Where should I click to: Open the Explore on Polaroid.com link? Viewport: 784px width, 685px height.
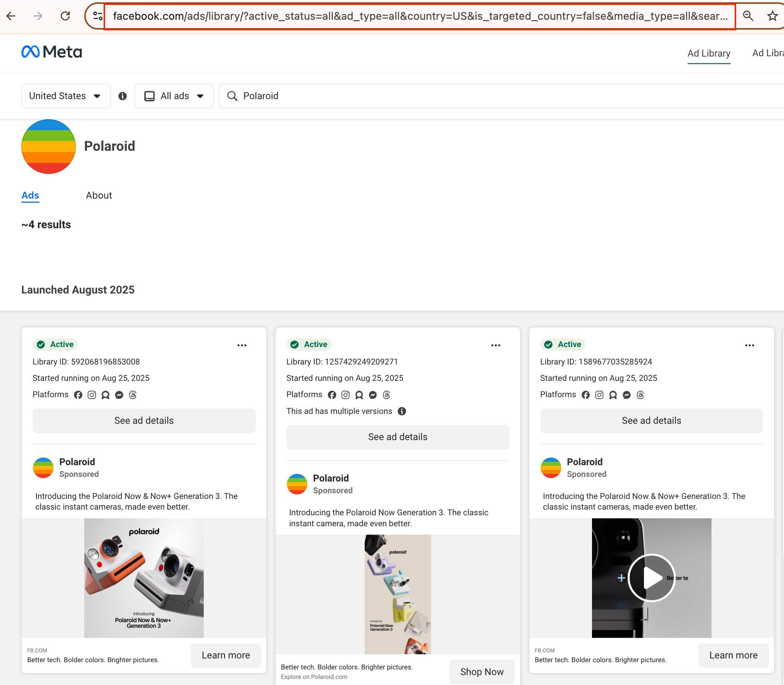(314, 677)
